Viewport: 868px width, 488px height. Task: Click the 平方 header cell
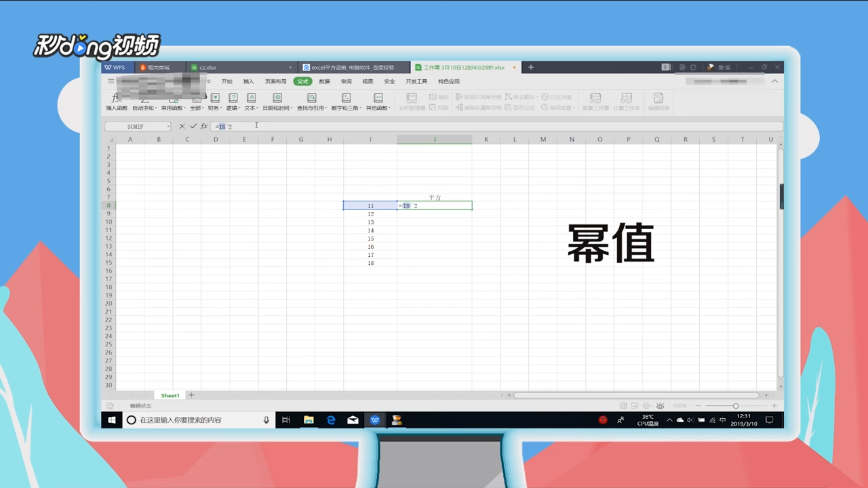click(x=435, y=197)
